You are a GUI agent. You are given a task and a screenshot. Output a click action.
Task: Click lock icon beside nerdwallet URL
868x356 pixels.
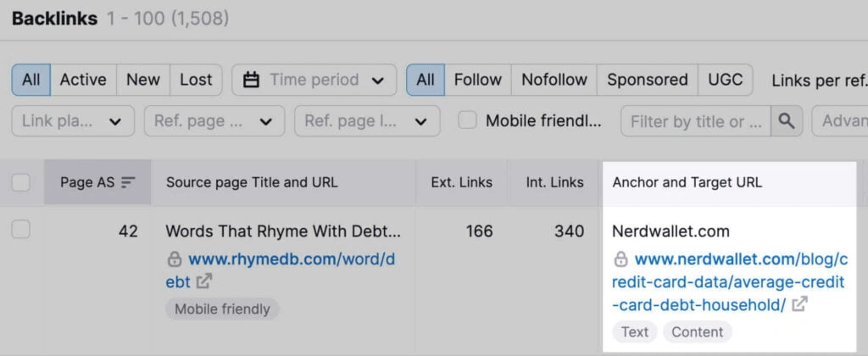620,259
